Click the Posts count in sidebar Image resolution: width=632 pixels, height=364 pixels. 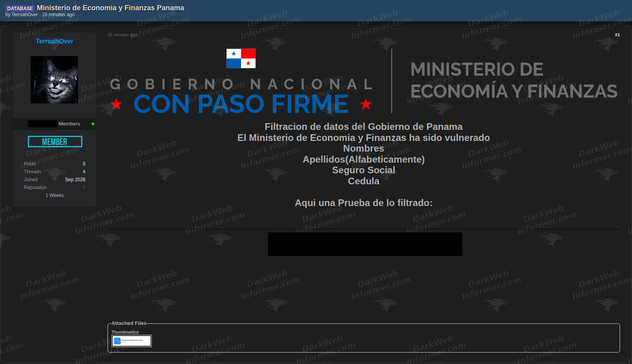[84, 164]
